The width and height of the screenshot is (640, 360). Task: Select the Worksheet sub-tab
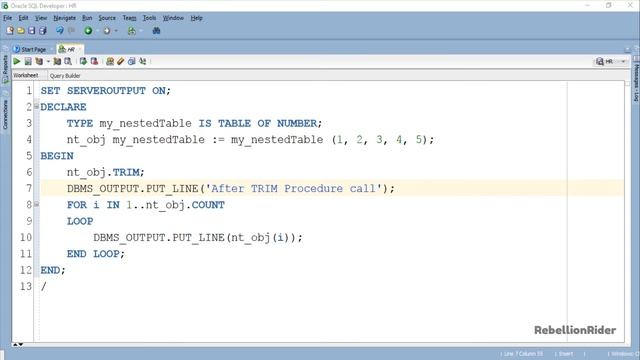(x=25, y=76)
